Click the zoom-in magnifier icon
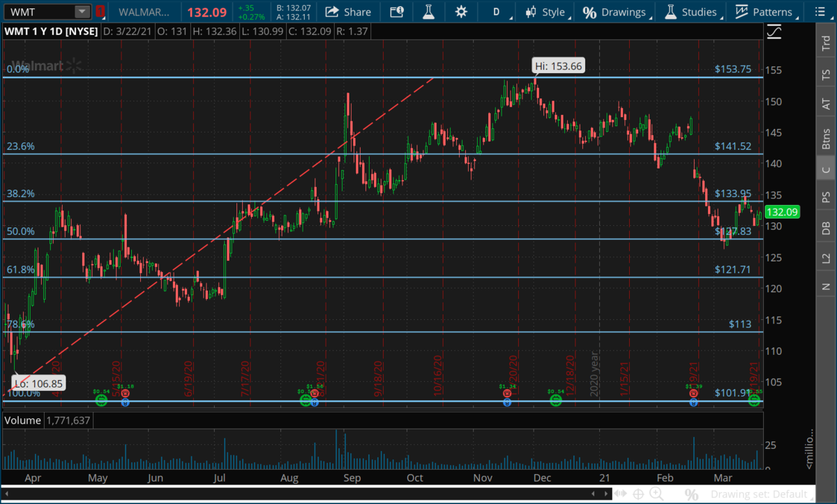The height and width of the screenshot is (504, 837). click(x=656, y=494)
